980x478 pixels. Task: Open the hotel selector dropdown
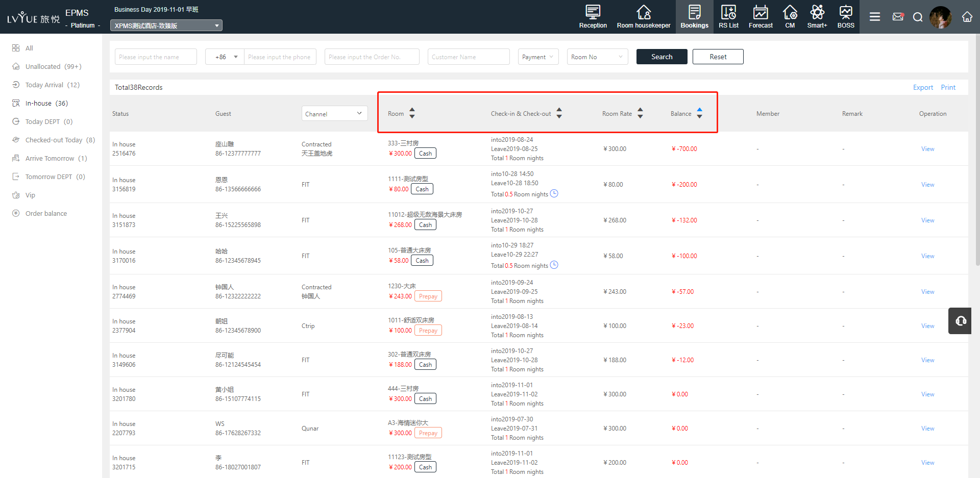coord(166,26)
